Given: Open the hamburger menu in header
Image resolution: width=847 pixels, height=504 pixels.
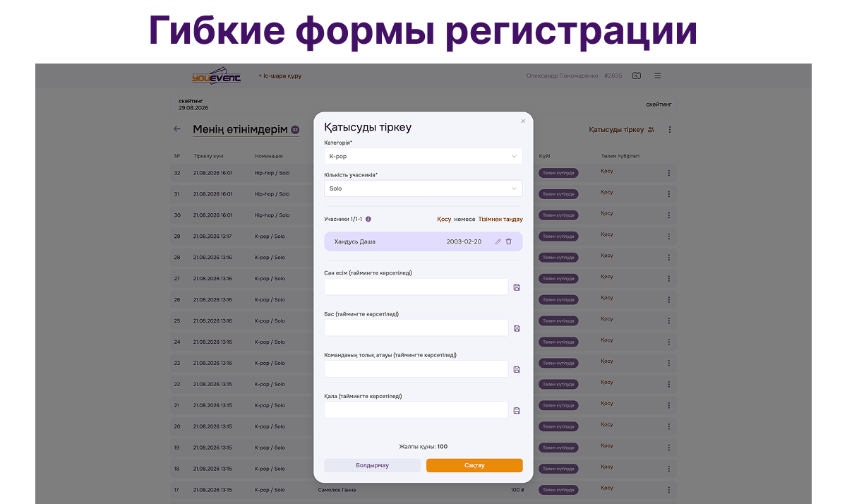Looking at the screenshot, I should 658,76.
